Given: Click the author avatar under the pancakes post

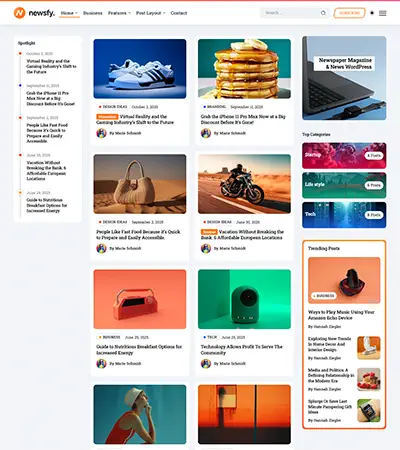Looking at the screenshot, I should pyautogui.click(x=206, y=133).
